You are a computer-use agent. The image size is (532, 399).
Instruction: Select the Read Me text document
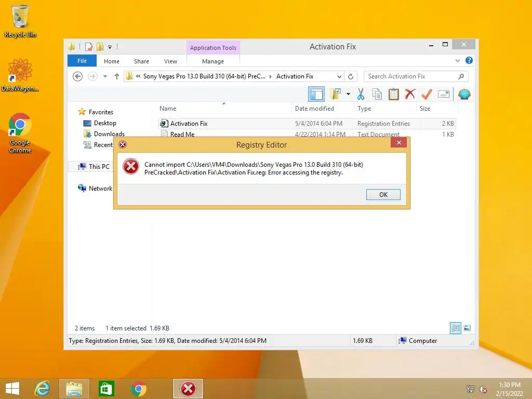click(307, 134)
